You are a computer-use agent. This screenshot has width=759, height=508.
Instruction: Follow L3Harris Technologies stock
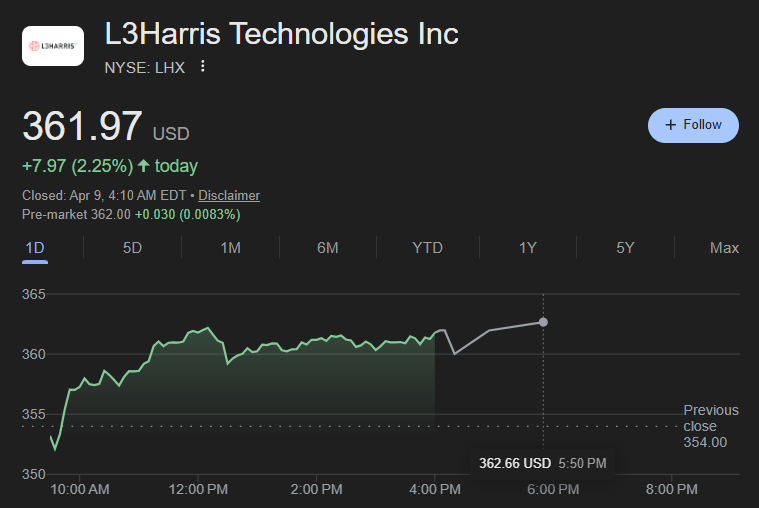point(693,125)
